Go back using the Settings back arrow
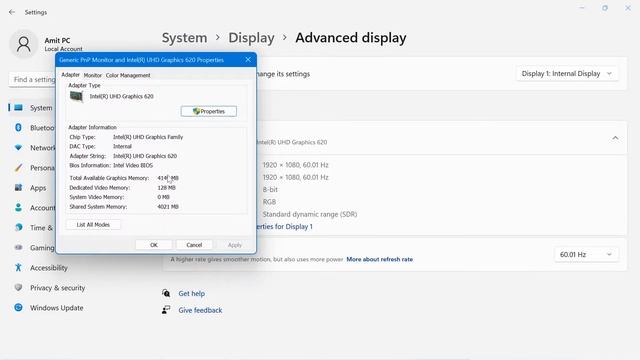The width and height of the screenshot is (640, 360). click(12, 12)
